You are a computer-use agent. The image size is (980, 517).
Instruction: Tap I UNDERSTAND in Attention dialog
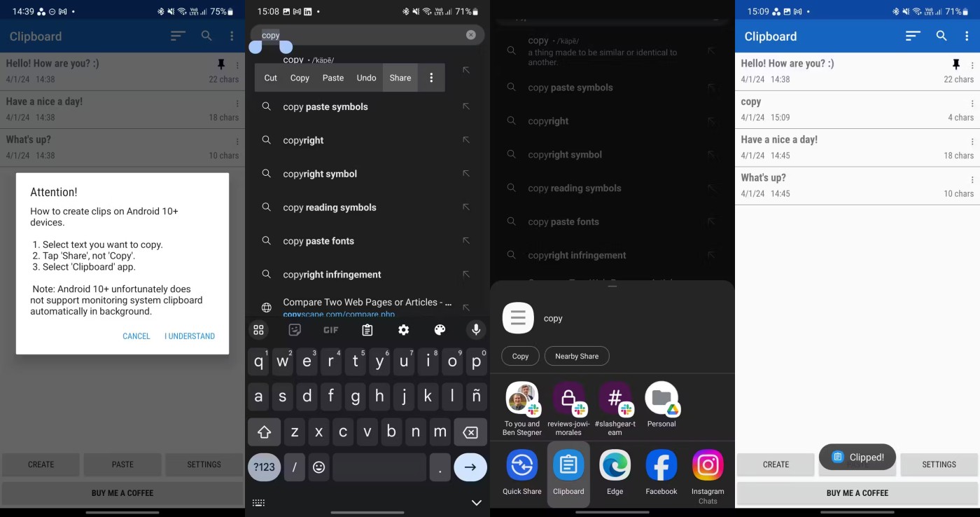[190, 336]
